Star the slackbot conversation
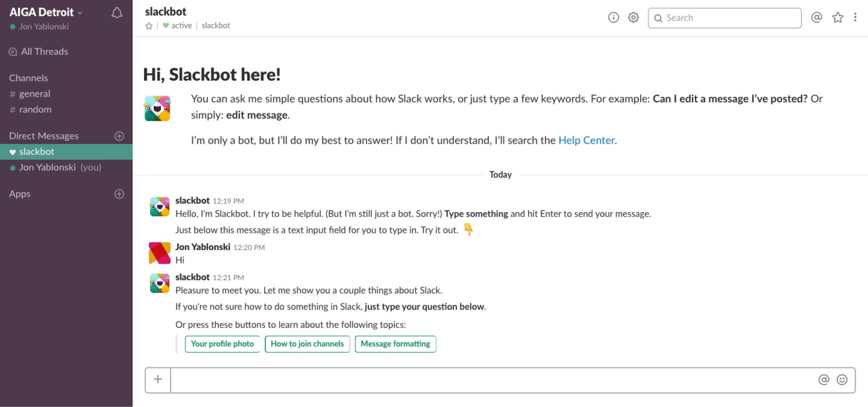 pos(148,26)
